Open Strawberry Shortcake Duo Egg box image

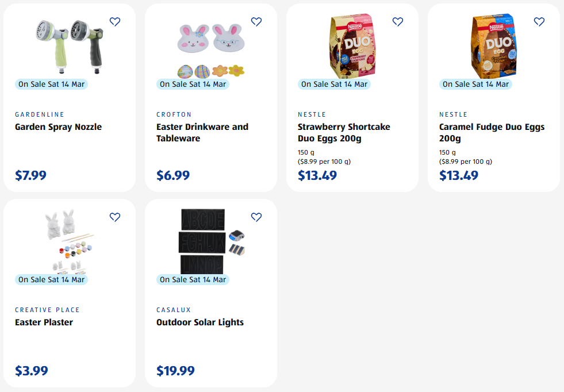tap(352, 46)
